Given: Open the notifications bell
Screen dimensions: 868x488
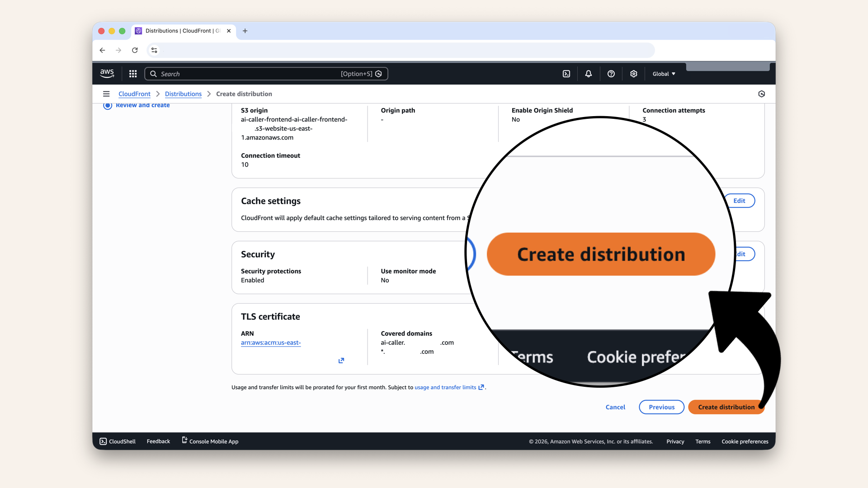Looking at the screenshot, I should tap(588, 74).
